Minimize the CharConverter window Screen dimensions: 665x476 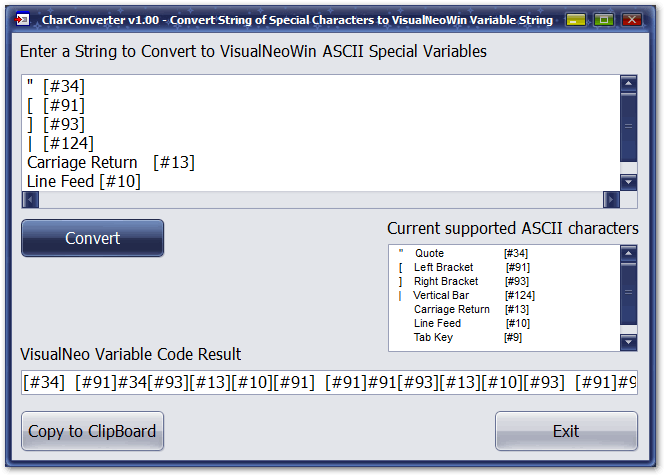tap(576, 20)
